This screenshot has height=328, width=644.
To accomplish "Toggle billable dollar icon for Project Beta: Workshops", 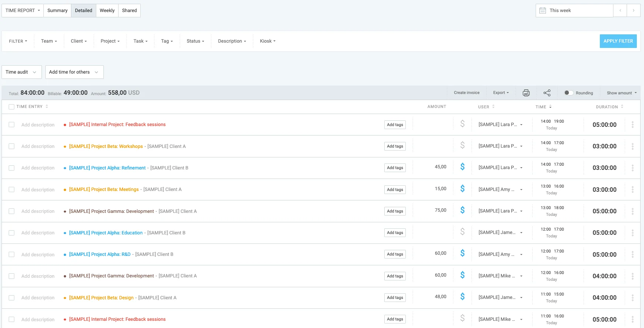I will (462, 145).
